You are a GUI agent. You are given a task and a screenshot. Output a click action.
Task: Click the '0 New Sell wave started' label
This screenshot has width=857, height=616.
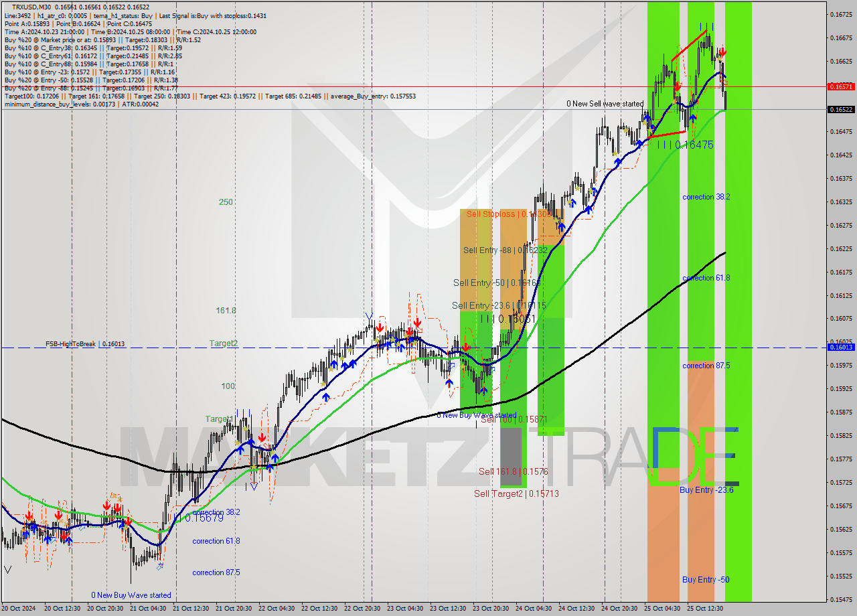click(605, 104)
